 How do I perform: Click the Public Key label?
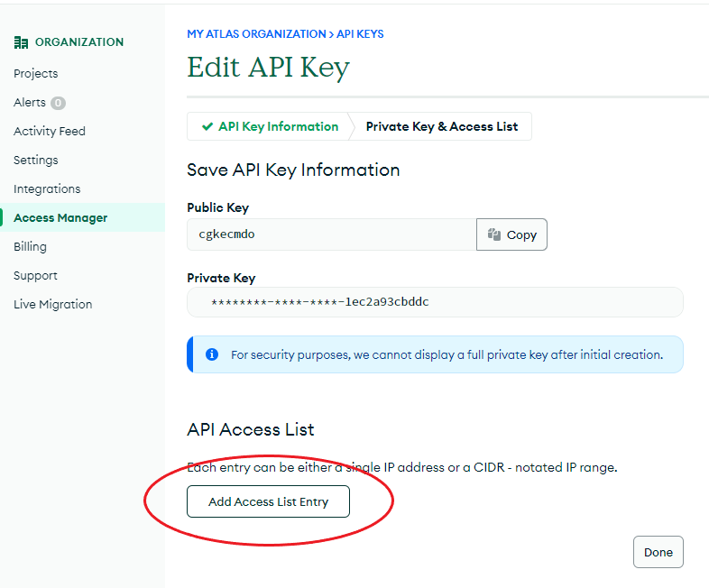pos(218,208)
